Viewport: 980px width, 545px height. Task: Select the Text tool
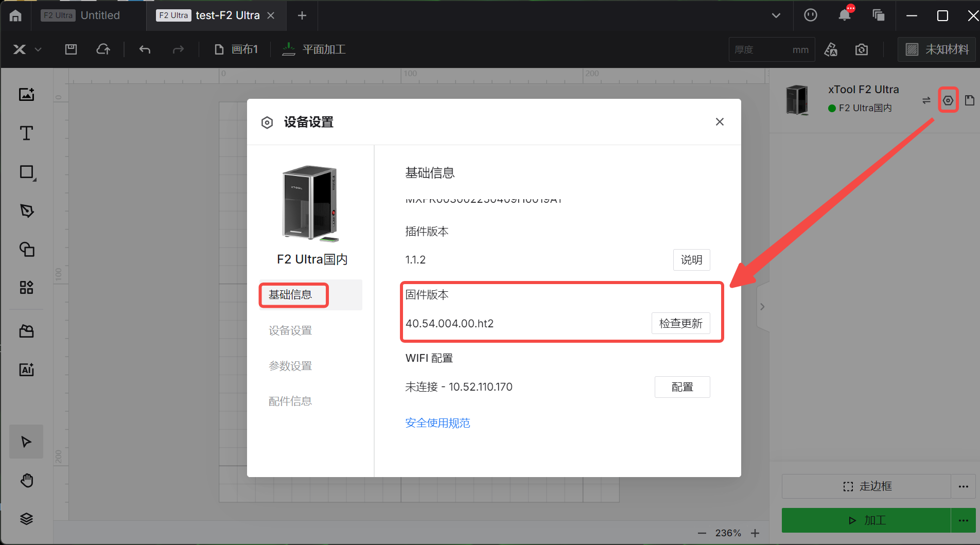pyautogui.click(x=27, y=133)
